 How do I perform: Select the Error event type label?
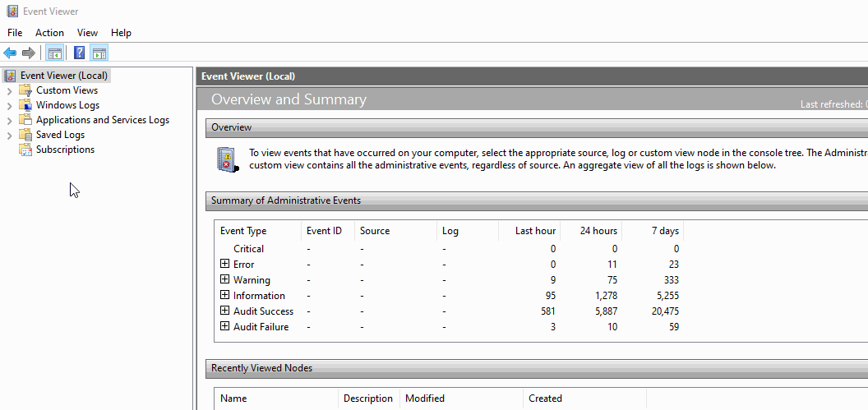click(x=243, y=265)
